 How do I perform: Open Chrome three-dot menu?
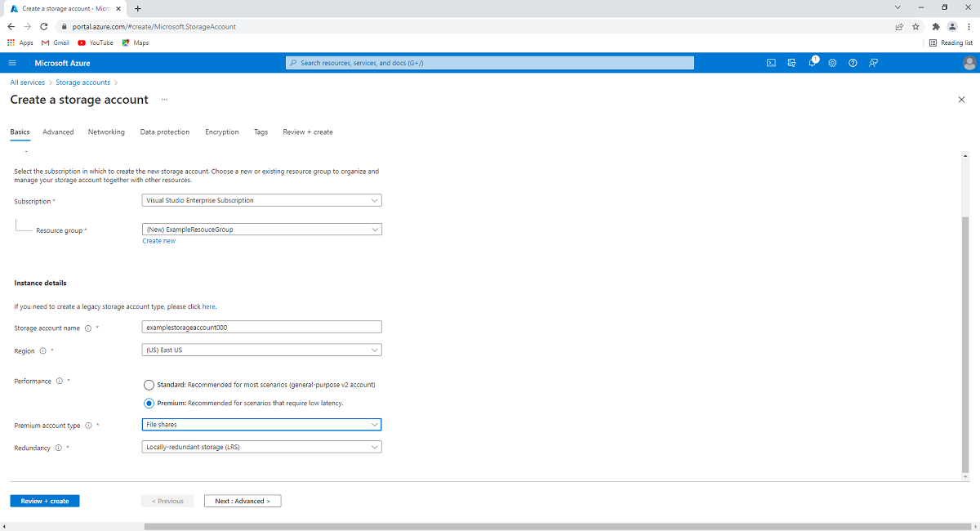(x=969, y=26)
